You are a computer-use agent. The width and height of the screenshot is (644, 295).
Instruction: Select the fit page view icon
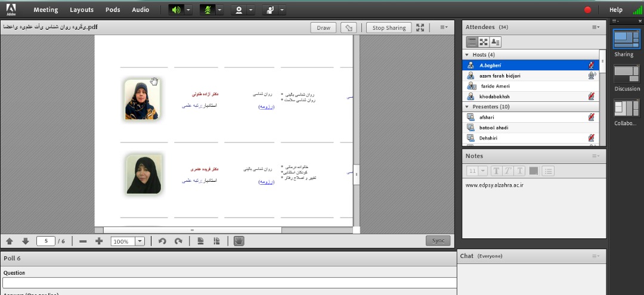pyautogui.click(x=200, y=241)
